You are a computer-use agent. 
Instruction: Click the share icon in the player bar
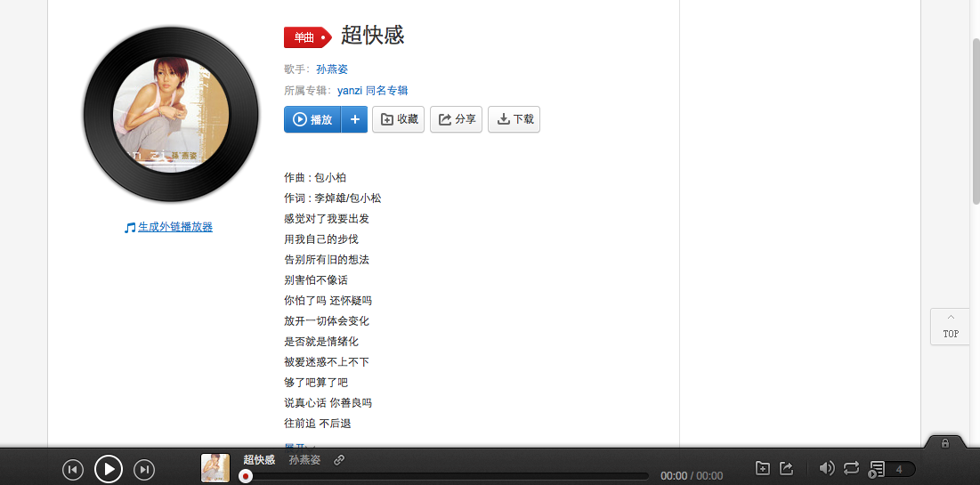tap(787, 468)
